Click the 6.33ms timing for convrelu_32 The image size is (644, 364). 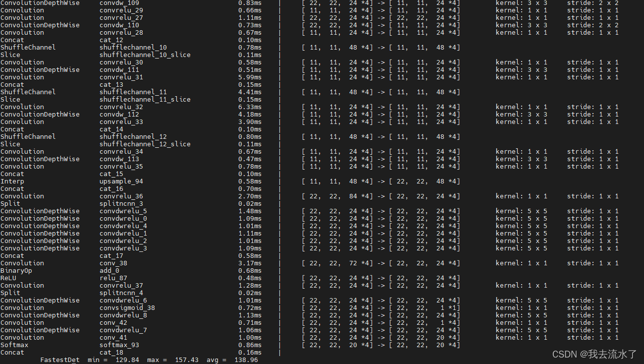pos(250,107)
